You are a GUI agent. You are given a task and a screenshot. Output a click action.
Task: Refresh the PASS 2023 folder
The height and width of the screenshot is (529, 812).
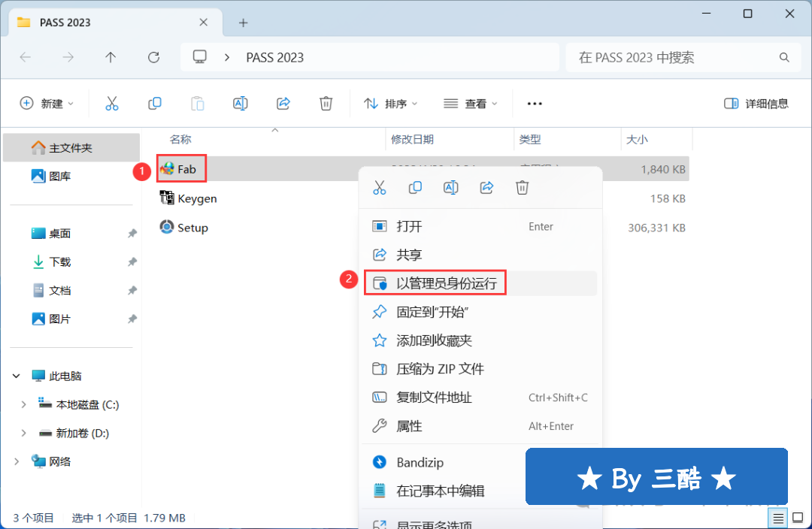click(154, 57)
